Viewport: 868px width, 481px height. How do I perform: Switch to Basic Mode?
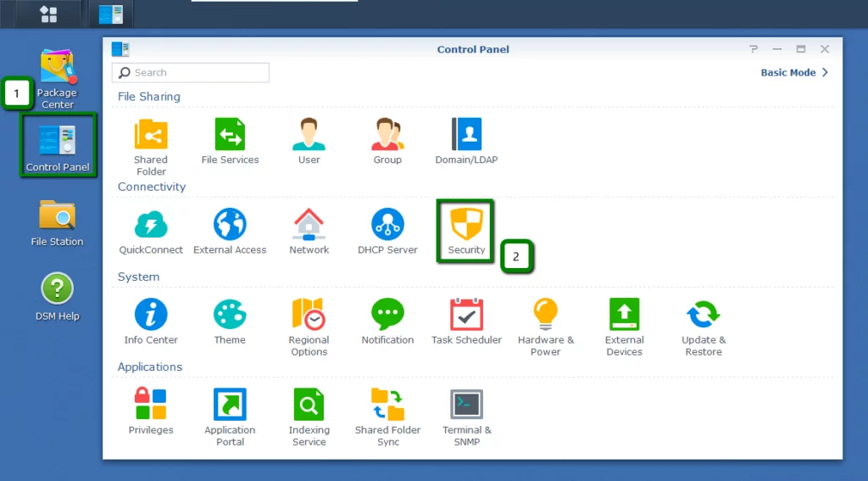(x=793, y=73)
